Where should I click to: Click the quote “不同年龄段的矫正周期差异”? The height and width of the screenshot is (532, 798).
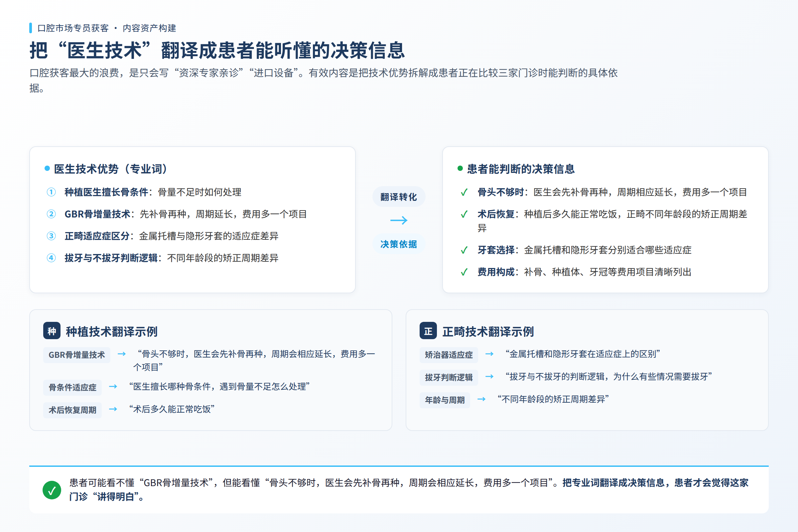pos(553,399)
